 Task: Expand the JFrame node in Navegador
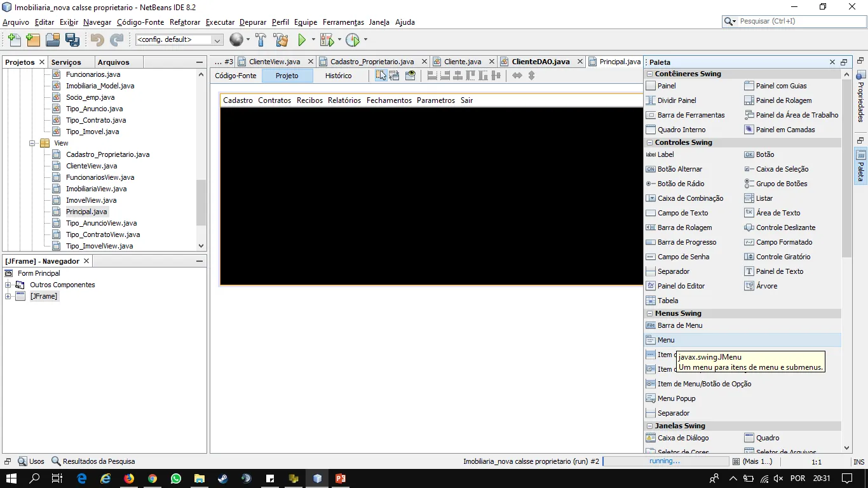(8, 296)
